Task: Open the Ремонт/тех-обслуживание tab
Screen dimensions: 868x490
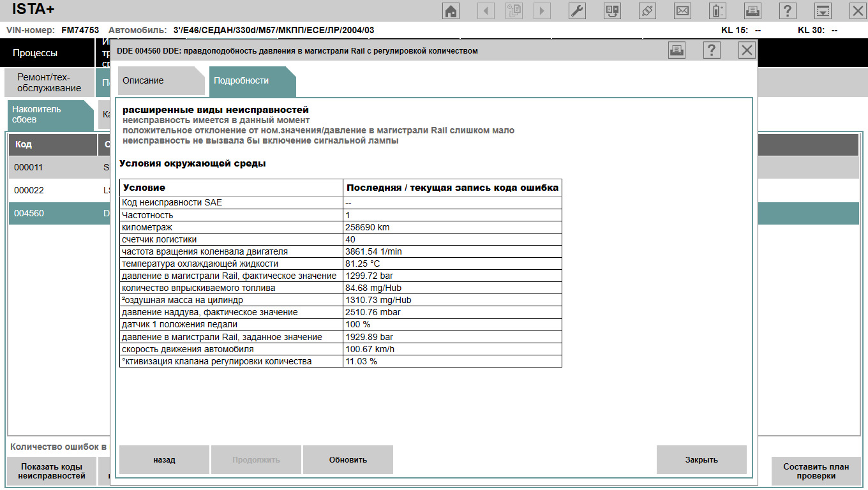Action: [49, 83]
